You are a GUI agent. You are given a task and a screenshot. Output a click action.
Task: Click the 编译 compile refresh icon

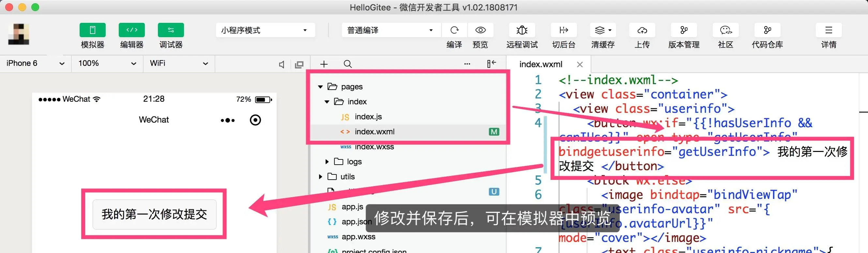point(454,30)
